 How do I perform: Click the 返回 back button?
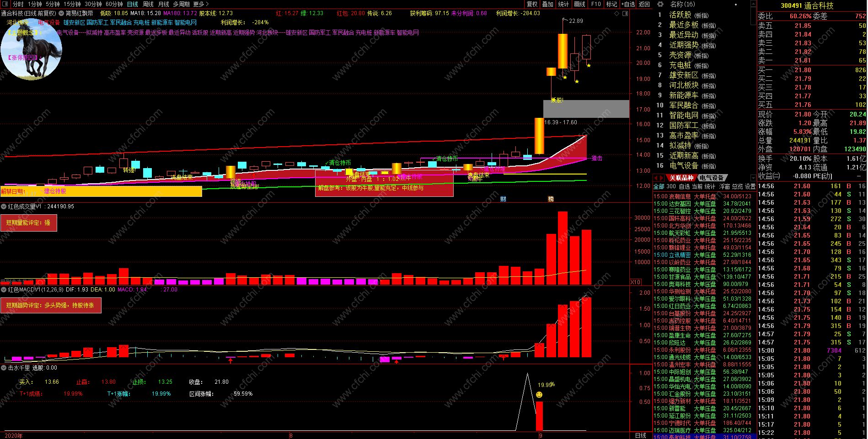click(644, 4)
